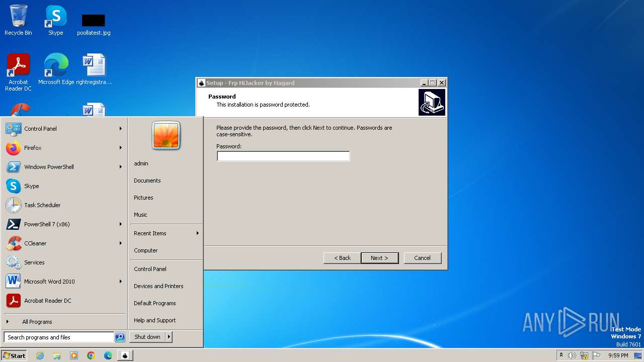
Task: Click the Microsoft Word 2010 icon
Action: click(x=13, y=282)
